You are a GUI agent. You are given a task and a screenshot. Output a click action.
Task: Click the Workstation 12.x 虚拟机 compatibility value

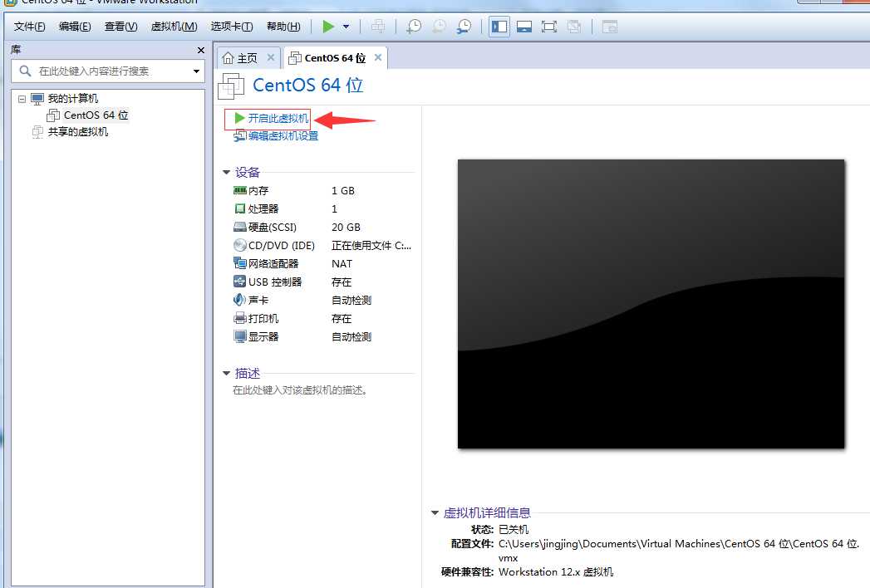[x=556, y=572]
